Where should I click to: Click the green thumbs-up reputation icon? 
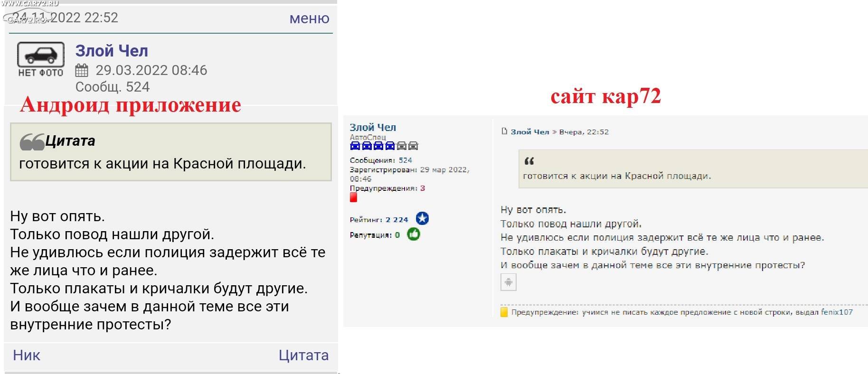(414, 234)
